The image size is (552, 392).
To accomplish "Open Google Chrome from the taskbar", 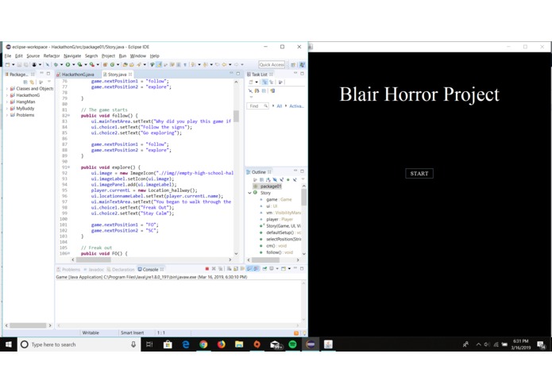I will click(203, 344).
